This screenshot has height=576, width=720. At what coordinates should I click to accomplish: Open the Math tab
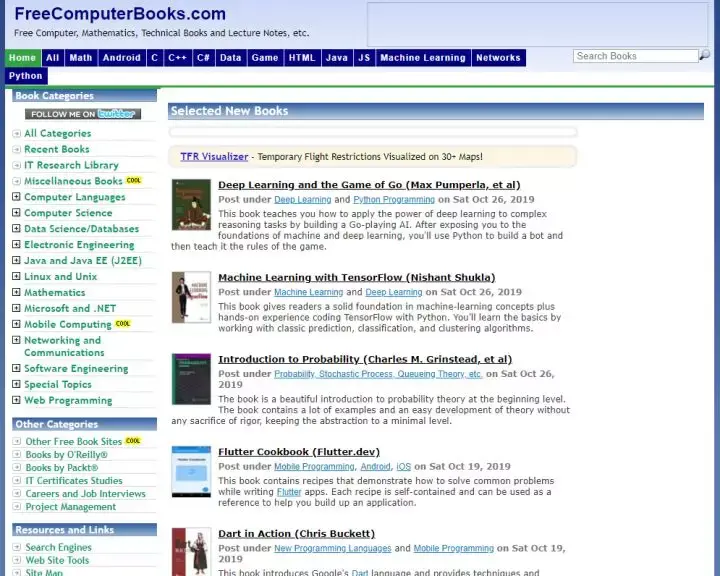[81, 57]
